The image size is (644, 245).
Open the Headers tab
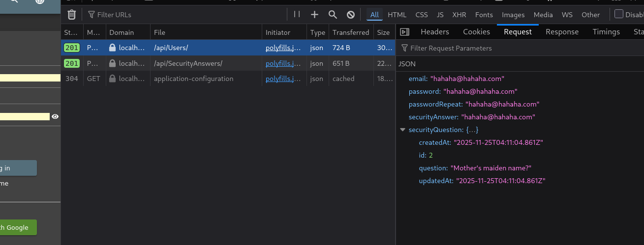click(x=434, y=32)
